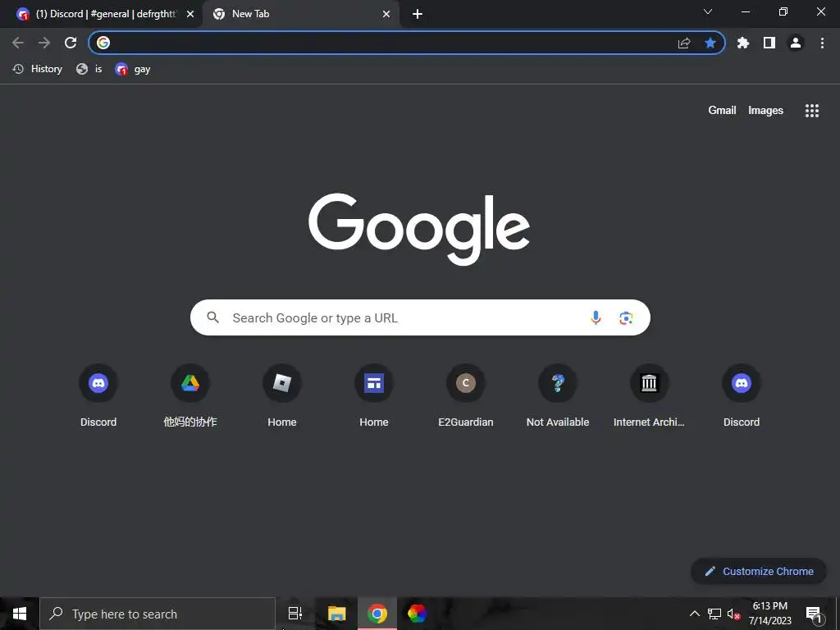840x630 pixels.
Task: Open the Internet Archive shortcut tile
Action: (650, 395)
